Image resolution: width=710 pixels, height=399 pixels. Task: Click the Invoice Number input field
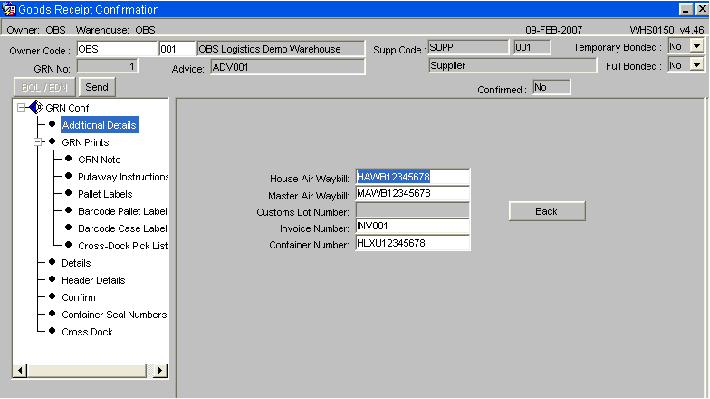point(413,226)
